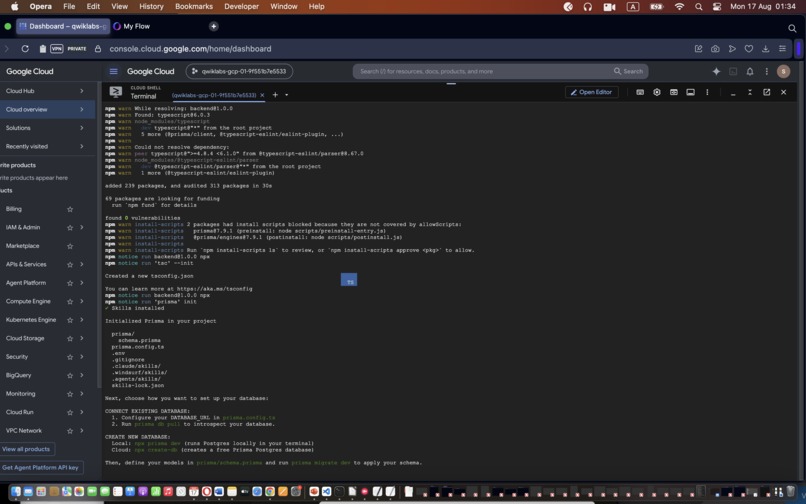Screen dimensions: 806x504
Task: Open the terminal tab dropdown arrow
Action: (x=286, y=95)
